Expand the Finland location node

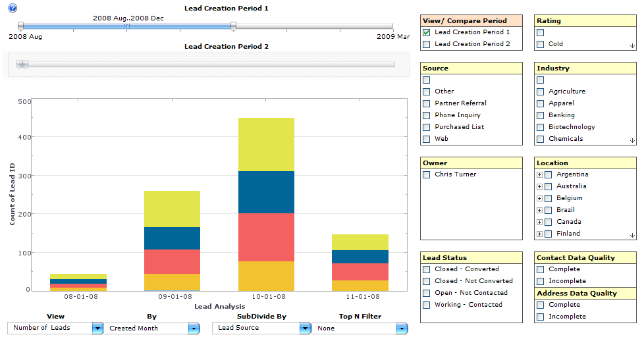click(x=539, y=234)
